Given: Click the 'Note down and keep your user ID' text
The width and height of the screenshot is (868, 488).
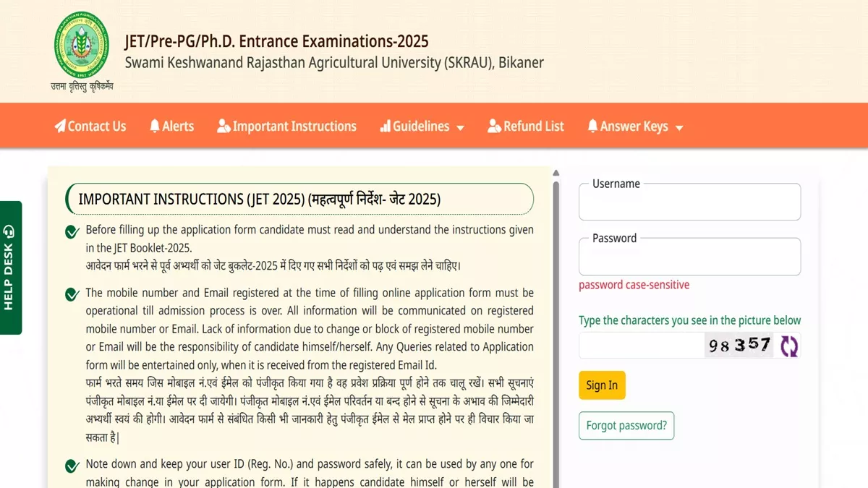Looking at the screenshot, I should (x=310, y=473).
